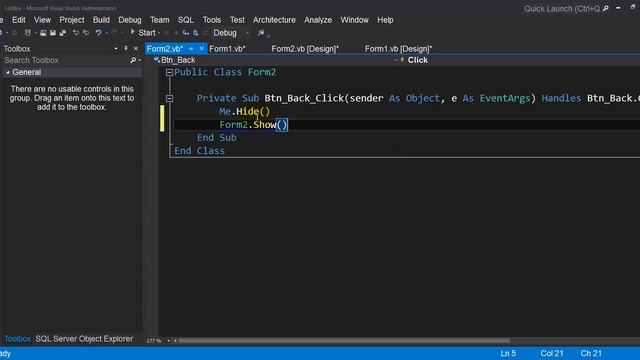Click 'Ln 5' in status bar
Image resolution: width=640 pixels, height=360 pixels.
pos(508,353)
